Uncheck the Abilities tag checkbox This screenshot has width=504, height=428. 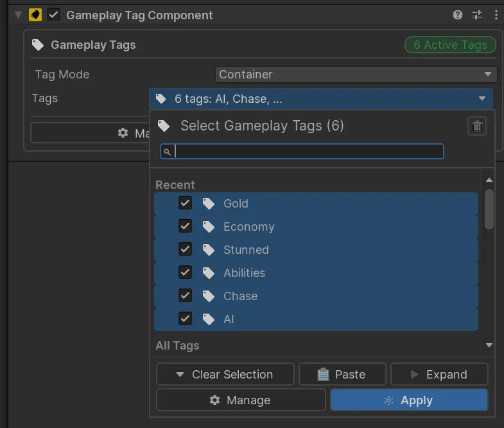(x=185, y=272)
